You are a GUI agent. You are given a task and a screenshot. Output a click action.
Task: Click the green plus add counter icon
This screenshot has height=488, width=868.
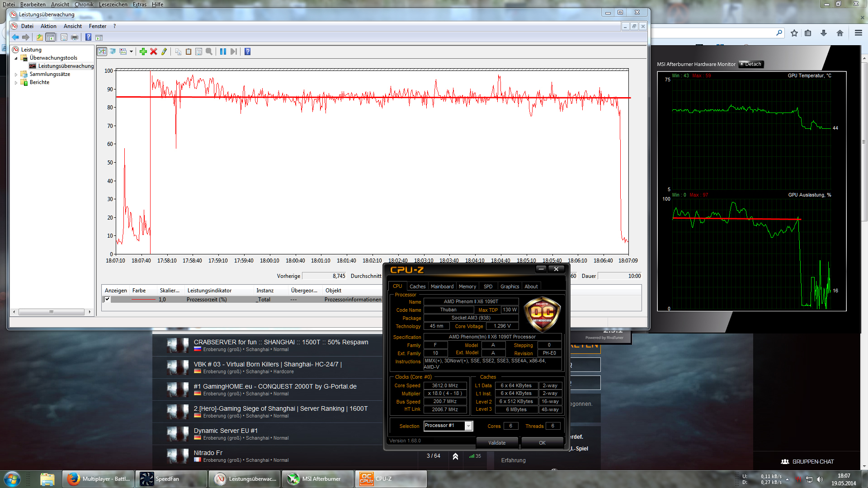143,52
